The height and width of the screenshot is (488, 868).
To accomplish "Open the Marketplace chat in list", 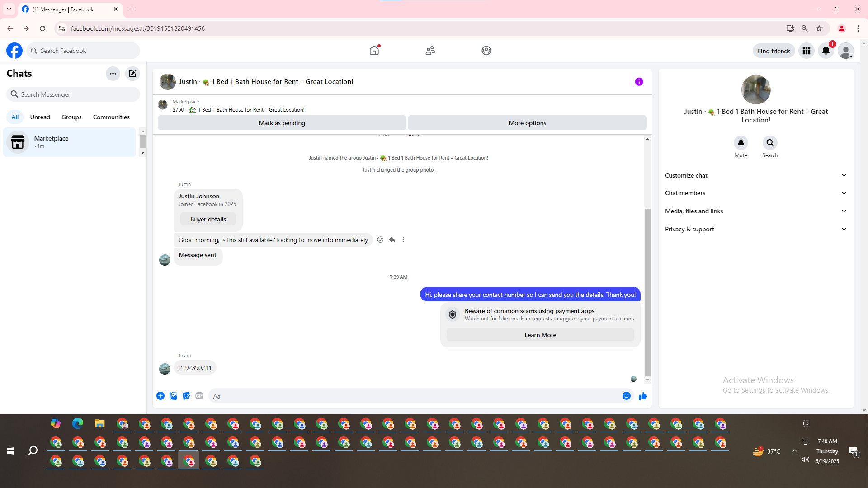I will [x=70, y=142].
